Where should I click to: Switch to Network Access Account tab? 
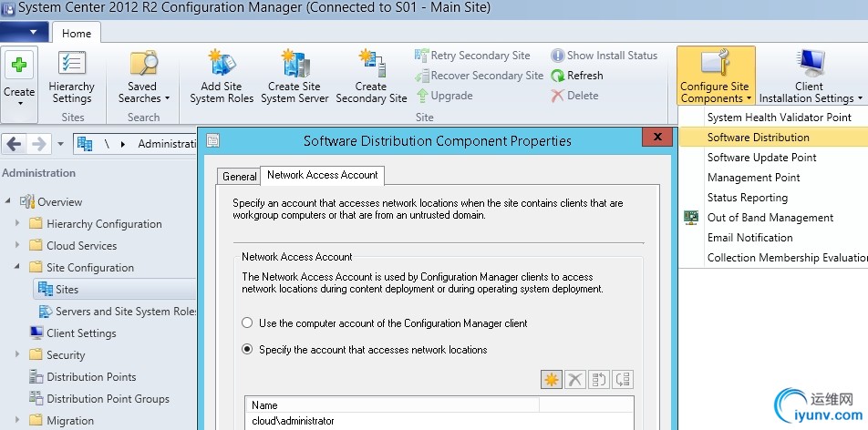(x=322, y=175)
